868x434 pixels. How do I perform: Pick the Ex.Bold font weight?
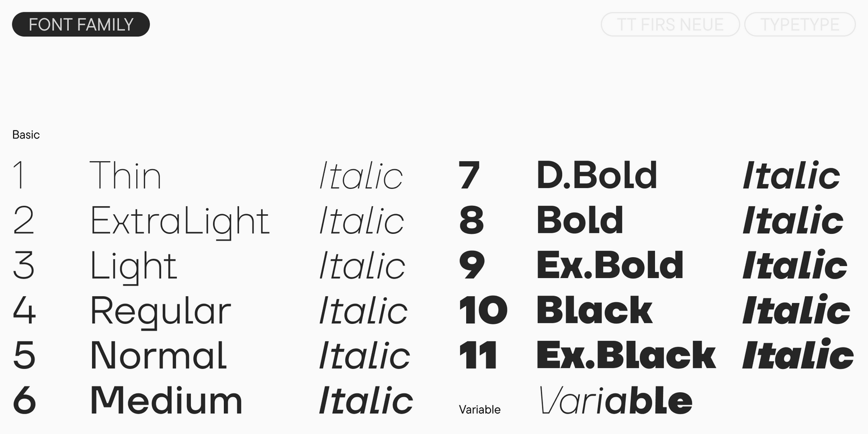coord(610,265)
